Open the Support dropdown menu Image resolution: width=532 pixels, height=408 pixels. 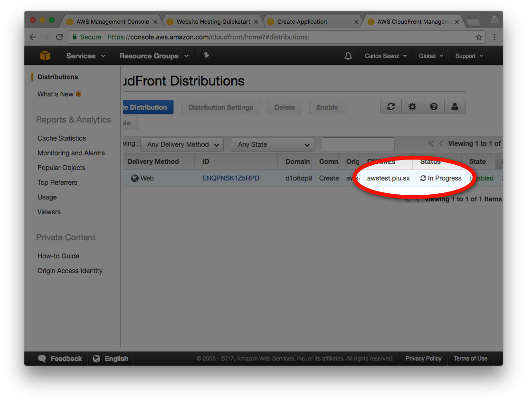pos(469,56)
